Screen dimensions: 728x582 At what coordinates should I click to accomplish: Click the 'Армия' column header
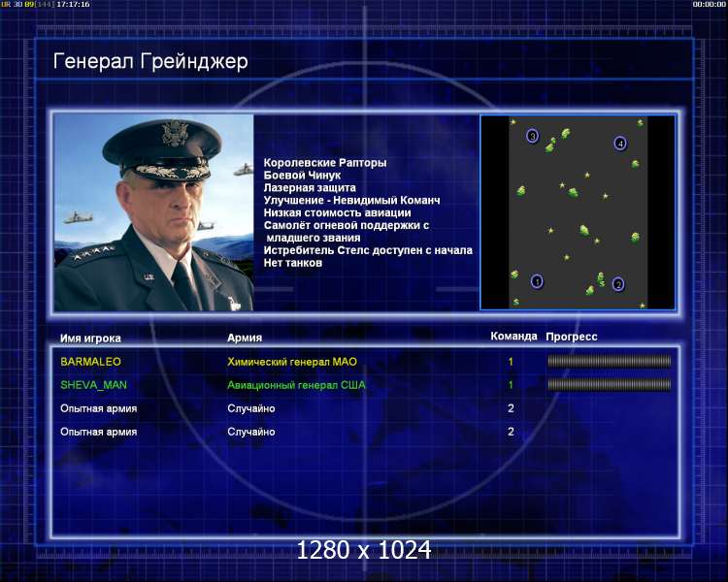click(x=245, y=338)
